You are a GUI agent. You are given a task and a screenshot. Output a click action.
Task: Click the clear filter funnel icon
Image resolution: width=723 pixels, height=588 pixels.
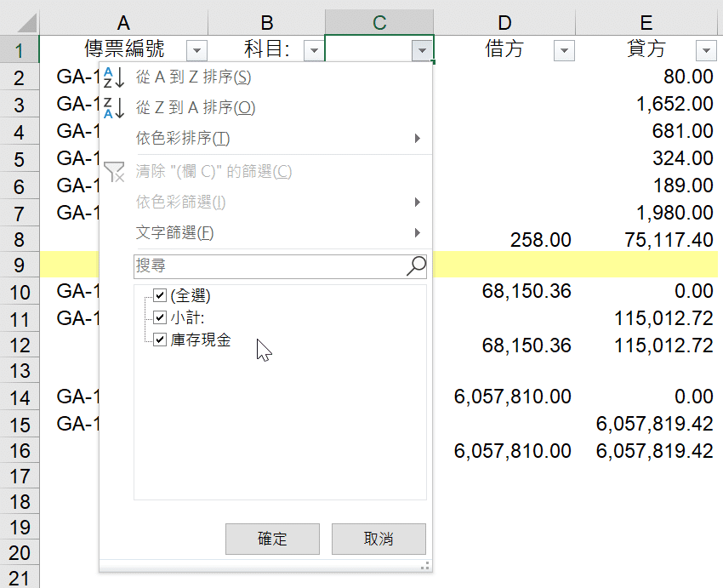click(114, 172)
